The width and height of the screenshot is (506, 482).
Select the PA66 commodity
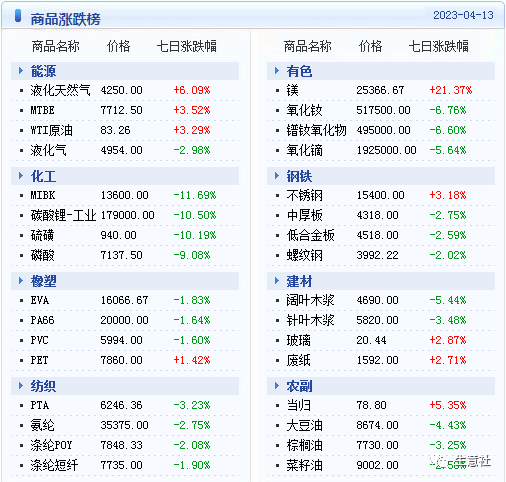coord(42,320)
